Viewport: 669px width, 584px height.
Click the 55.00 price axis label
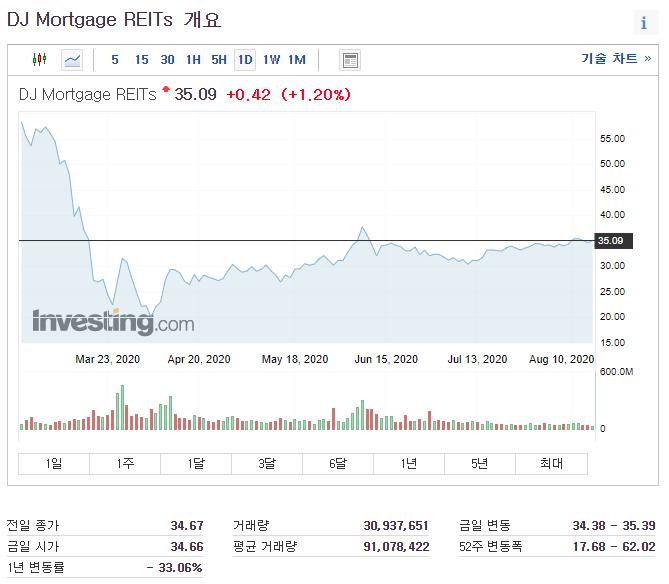click(612, 139)
